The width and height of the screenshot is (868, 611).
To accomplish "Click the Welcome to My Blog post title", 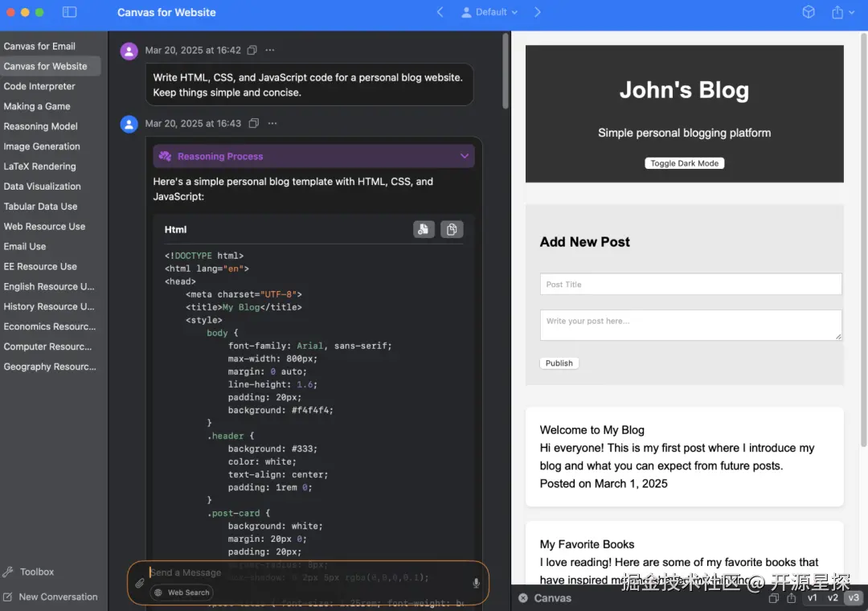I will point(592,430).
